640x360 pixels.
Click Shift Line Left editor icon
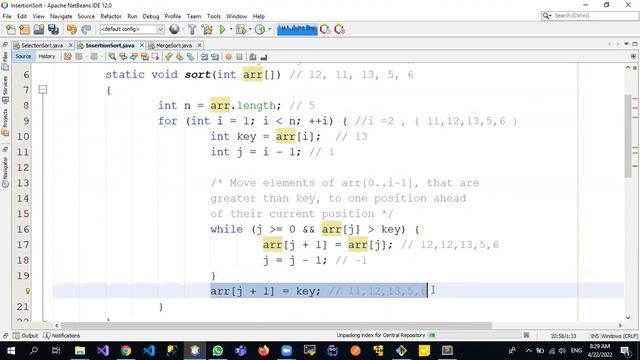(204, 57)
